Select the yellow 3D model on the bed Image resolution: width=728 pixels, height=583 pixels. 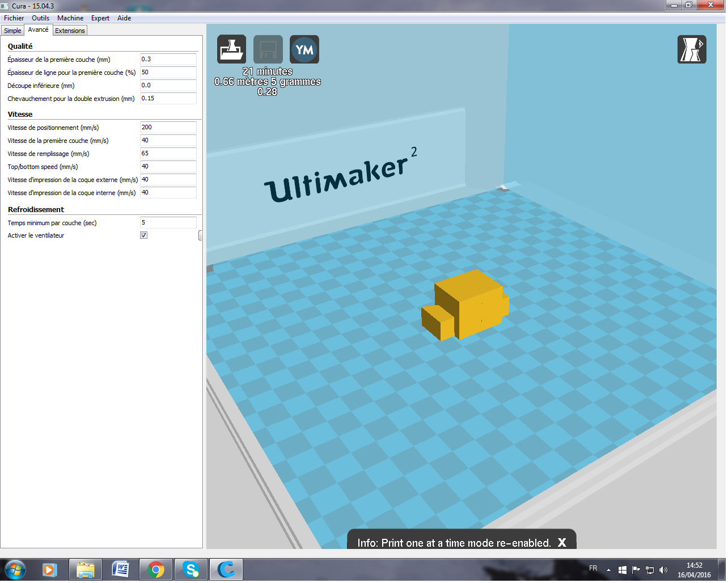[x=465, y=304]
